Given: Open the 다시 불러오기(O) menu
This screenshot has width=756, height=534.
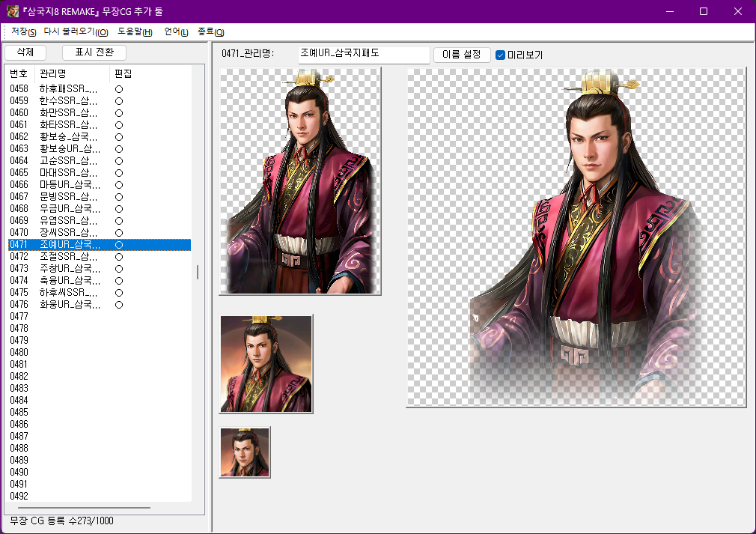Looking at the screenshot, I should [76, 32].
